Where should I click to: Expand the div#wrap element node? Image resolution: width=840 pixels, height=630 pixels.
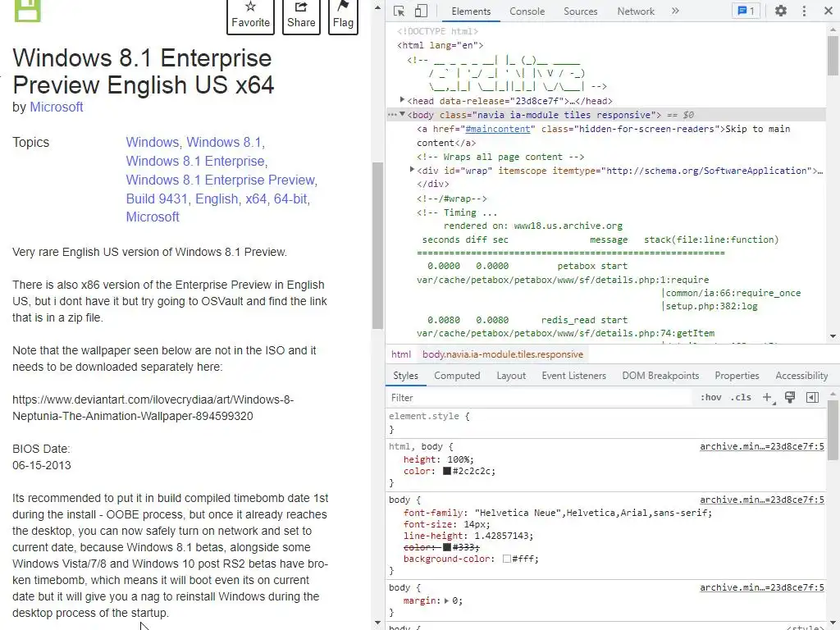(412, 170)
